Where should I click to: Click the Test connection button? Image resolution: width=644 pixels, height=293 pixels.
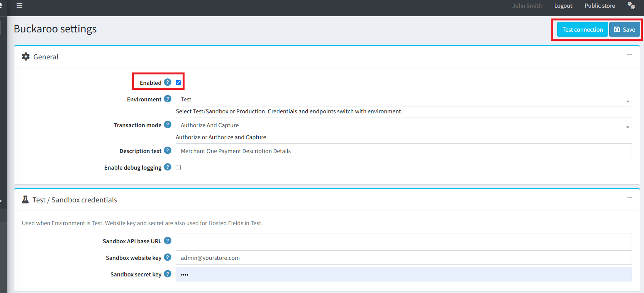583,29
